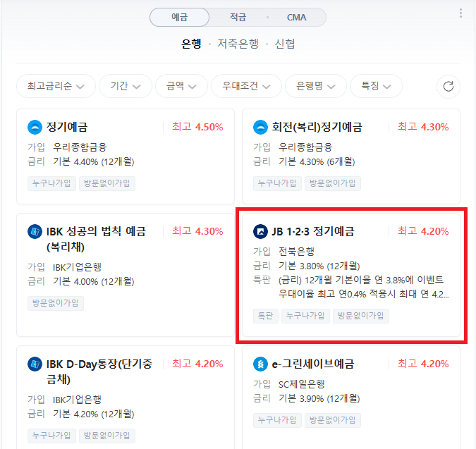Click 우리종합금융 under 정기예금
The width and height of the screenshot is (476, 449).
click(x=80, y=147)
